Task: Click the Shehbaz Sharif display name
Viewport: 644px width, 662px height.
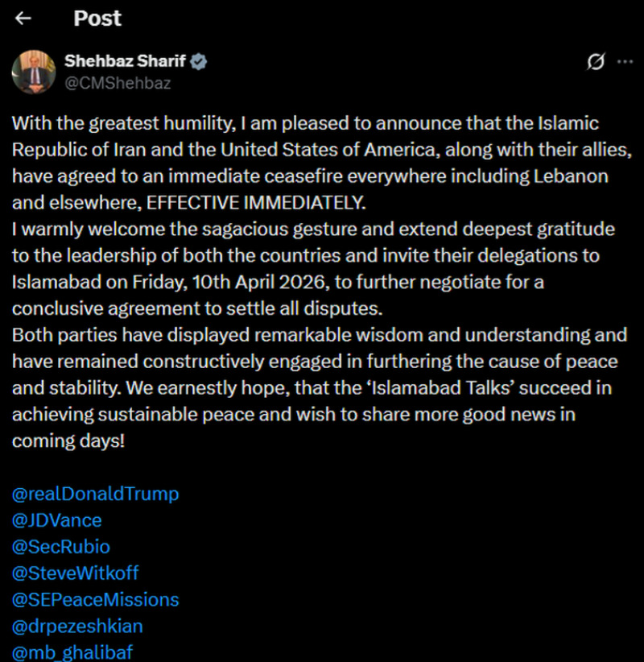Action: (x=125, y=61)
